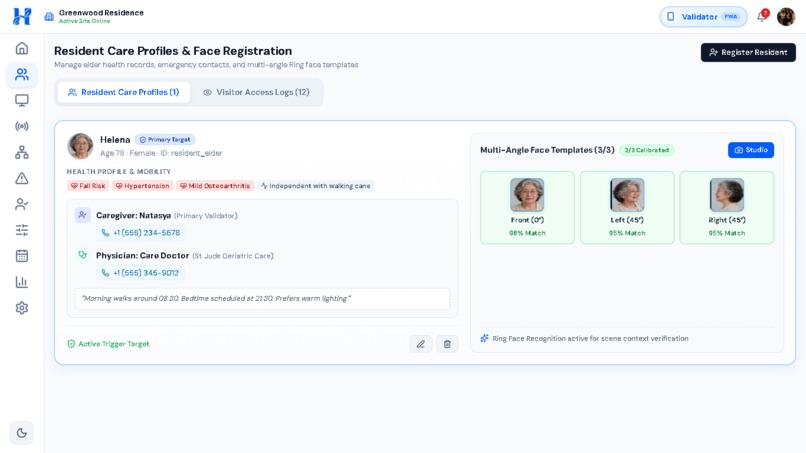Open the Studio button for face templates

click(x=750, y=150)
